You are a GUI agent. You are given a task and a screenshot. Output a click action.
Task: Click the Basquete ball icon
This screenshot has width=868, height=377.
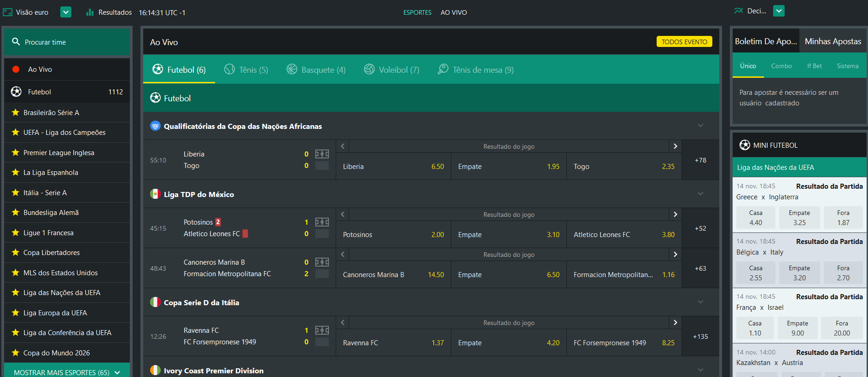coord(292,70)
